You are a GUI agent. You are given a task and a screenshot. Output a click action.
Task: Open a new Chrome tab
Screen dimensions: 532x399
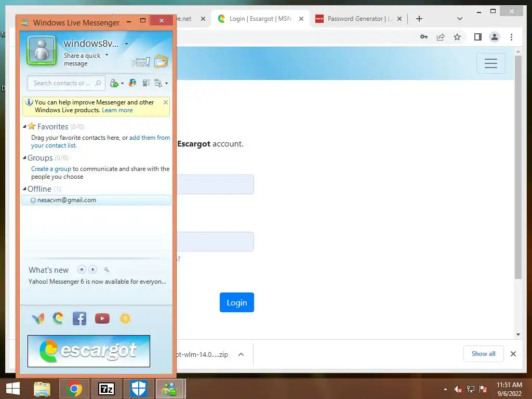click(419, 19)
